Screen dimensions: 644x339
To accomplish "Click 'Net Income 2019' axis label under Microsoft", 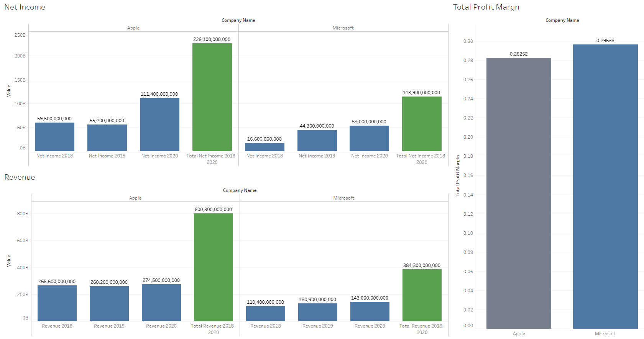I will click(317, 156).
